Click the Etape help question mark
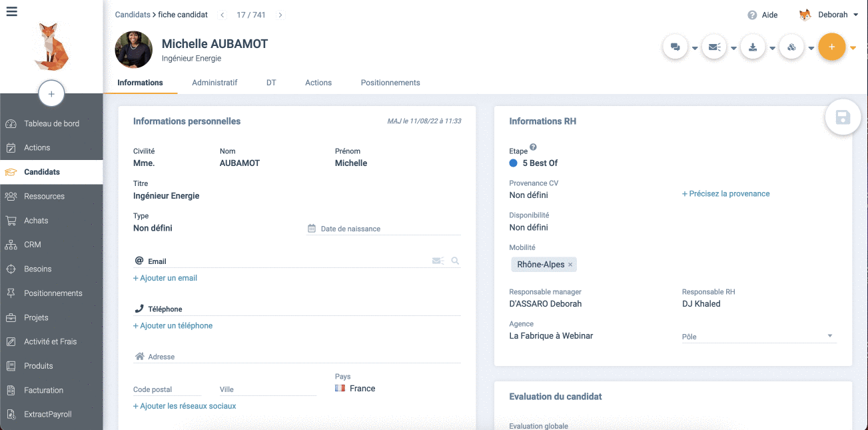The image size is (868, 430). coord(533,147)
